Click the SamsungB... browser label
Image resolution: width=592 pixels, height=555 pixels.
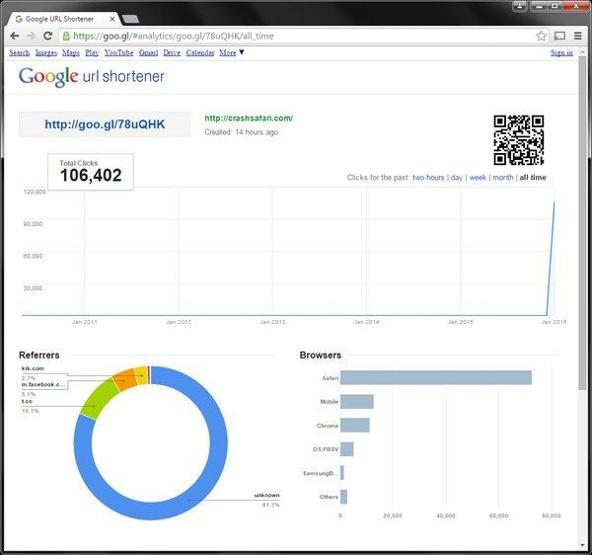pyautogui.click(x=321, y=473)
